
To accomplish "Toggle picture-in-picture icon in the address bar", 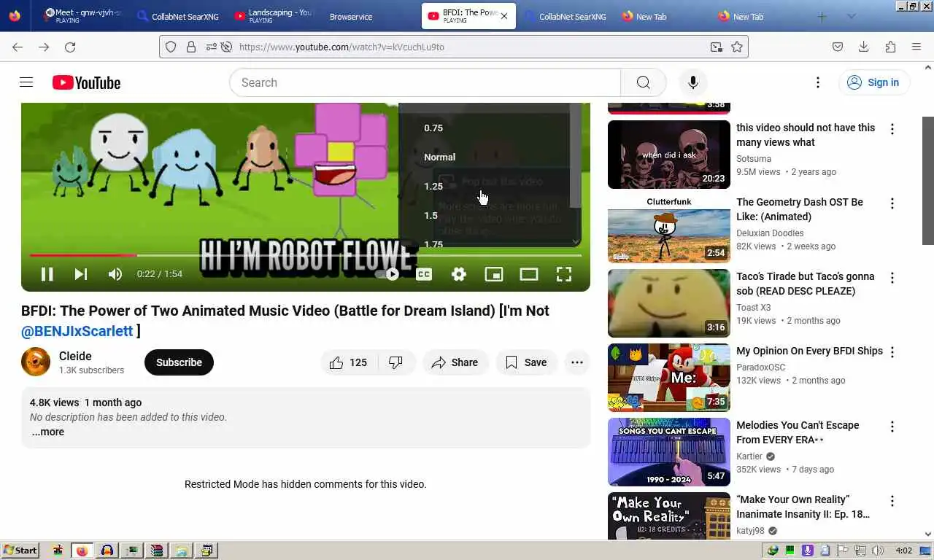I will [717, 47].
